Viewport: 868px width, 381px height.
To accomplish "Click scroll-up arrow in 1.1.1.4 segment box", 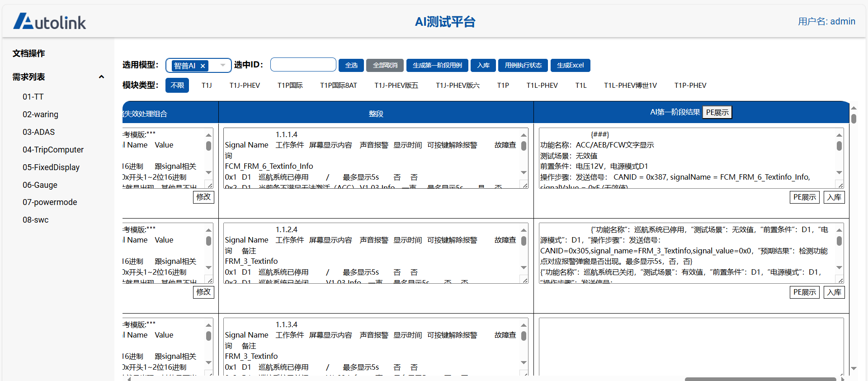I will [x=524, y=135].
